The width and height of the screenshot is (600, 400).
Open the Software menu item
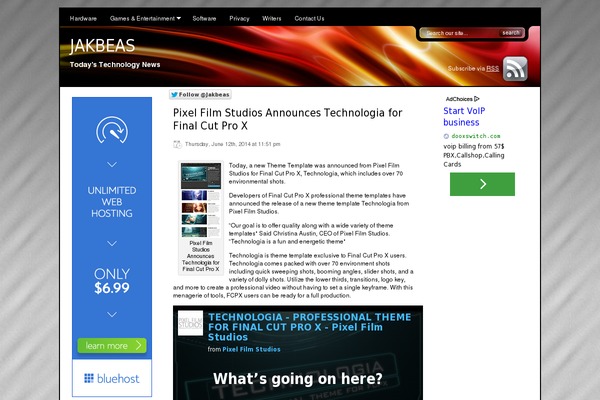pos(204,18)
